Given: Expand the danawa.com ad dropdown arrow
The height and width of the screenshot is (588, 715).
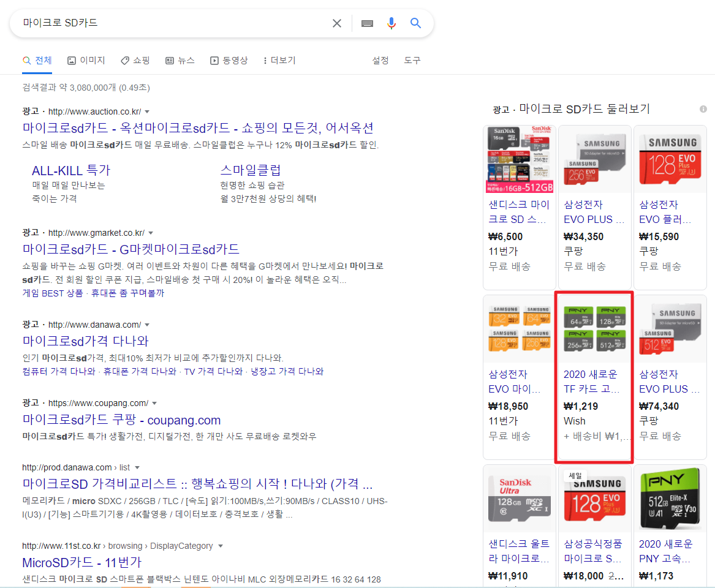Looking at the screenshot, I should coord(147,325).
